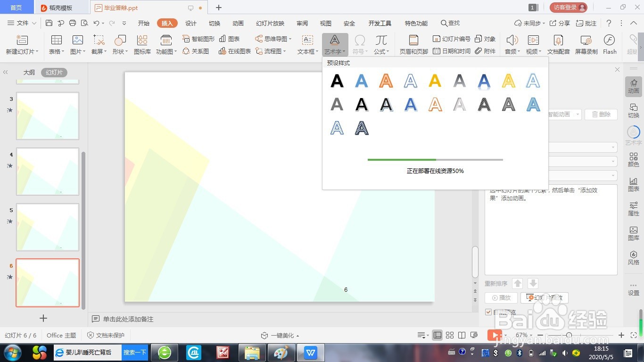Viewport: 644px width, 362px height.
Task: Toggle the 自动预览 auto preview checkbox
Action: (488, 312)
